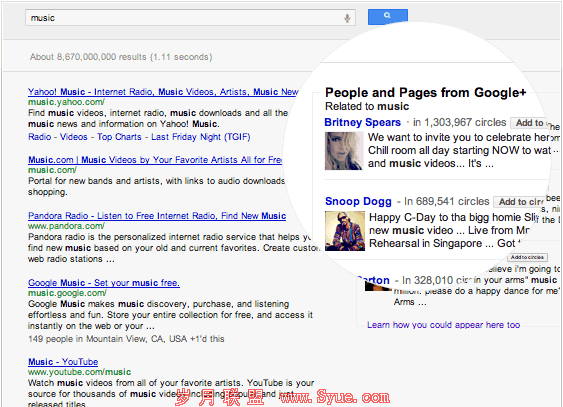Click Add to circles beside Britney Spears
The width and height of the screenshot is (563, 407).
click(x=529, y=123)
